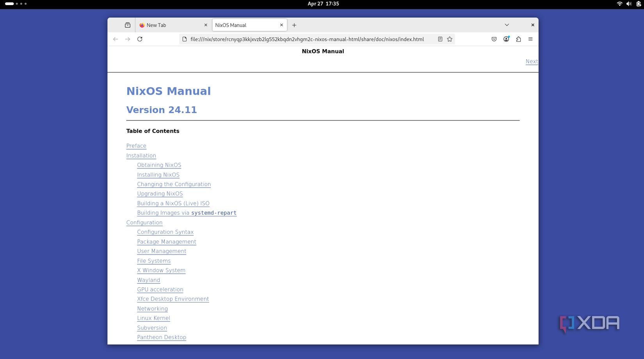This screenshot has width=644, height=359.
Task: Open the User Management link
Action: point(162,251)
